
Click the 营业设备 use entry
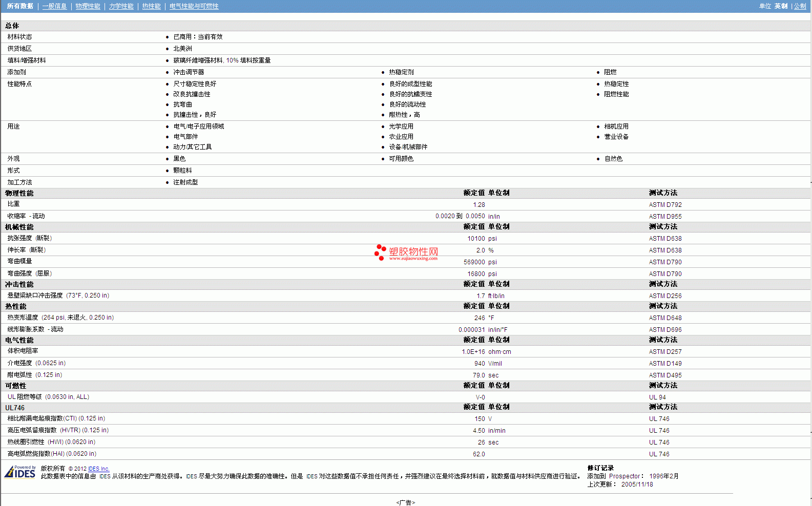(x=616, y=137)
